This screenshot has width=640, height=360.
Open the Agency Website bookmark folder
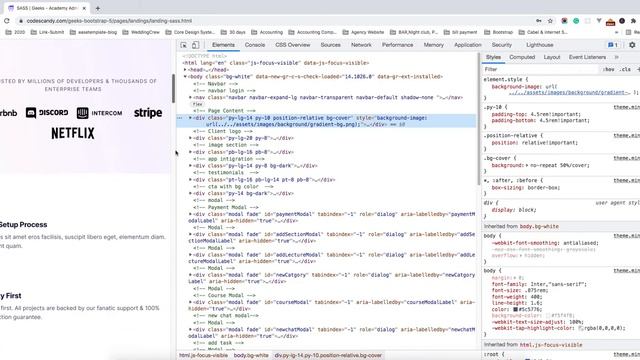pyautogui.click(x=363, y=32)
